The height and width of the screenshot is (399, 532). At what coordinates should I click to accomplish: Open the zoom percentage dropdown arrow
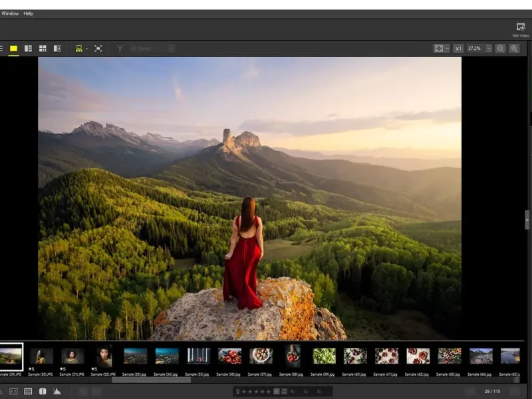pyautogui.click(x=489, y=49)
